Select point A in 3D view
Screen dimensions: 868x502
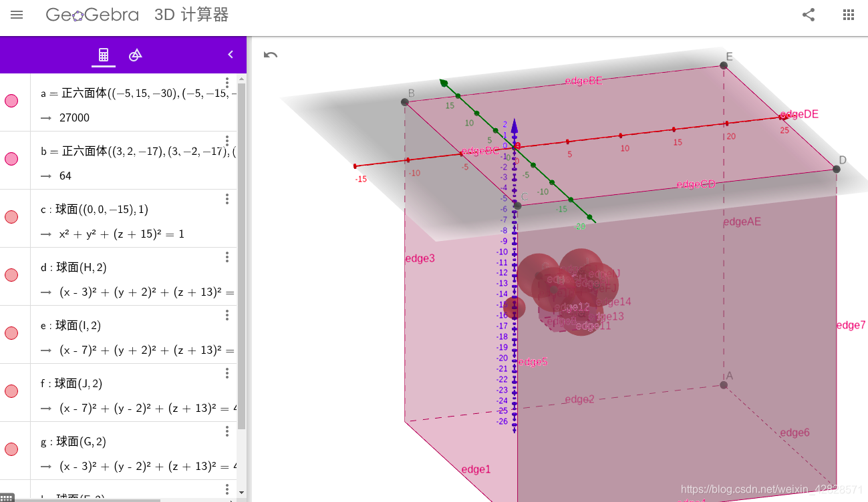pyautogui.click(x=724, y=385)
